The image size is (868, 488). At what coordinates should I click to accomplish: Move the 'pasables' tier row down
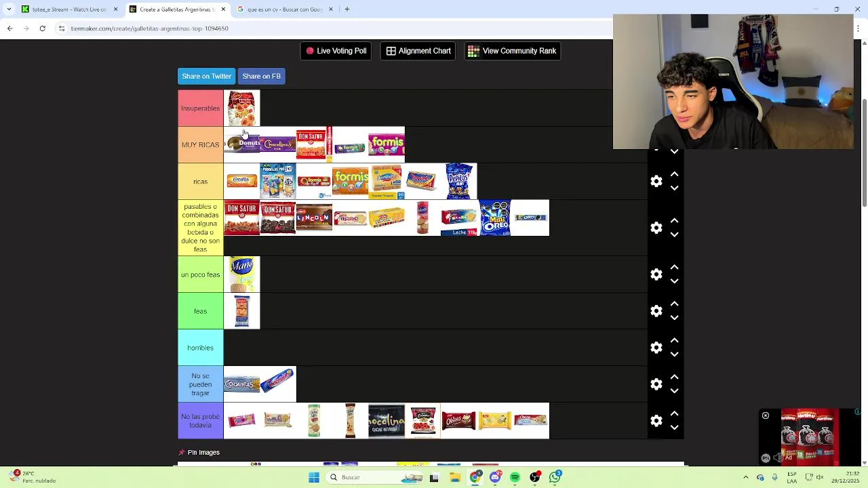pyautogui.click(x=674, y=235)
